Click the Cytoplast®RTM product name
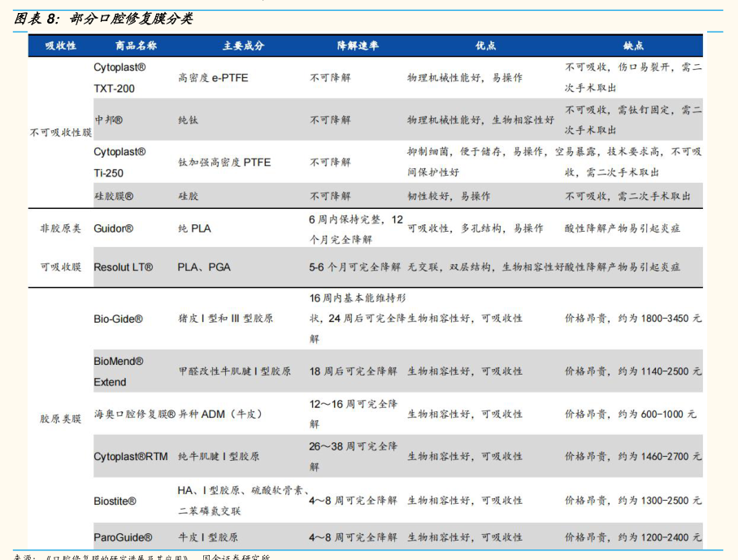 131,457
